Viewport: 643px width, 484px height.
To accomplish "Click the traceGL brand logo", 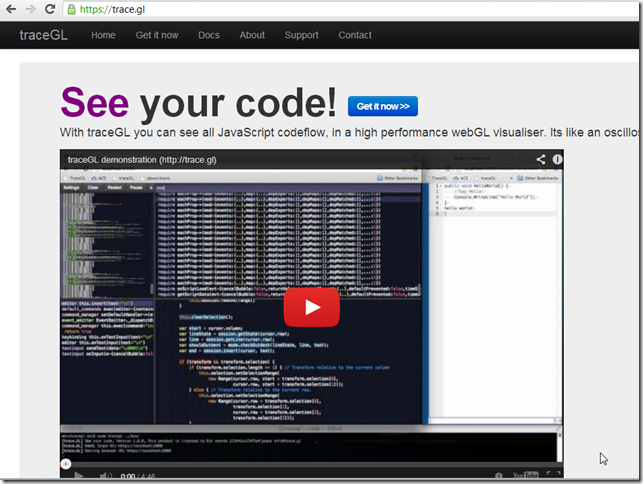I will coord(43,35).
